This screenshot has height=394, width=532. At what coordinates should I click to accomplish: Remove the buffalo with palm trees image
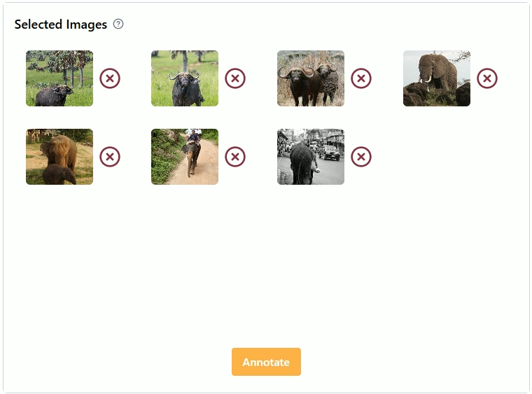click(x=110, y=78)
